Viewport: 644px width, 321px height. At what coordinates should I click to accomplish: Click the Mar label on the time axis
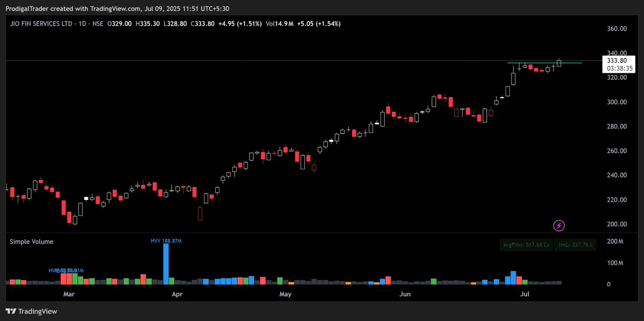(68, 294)
